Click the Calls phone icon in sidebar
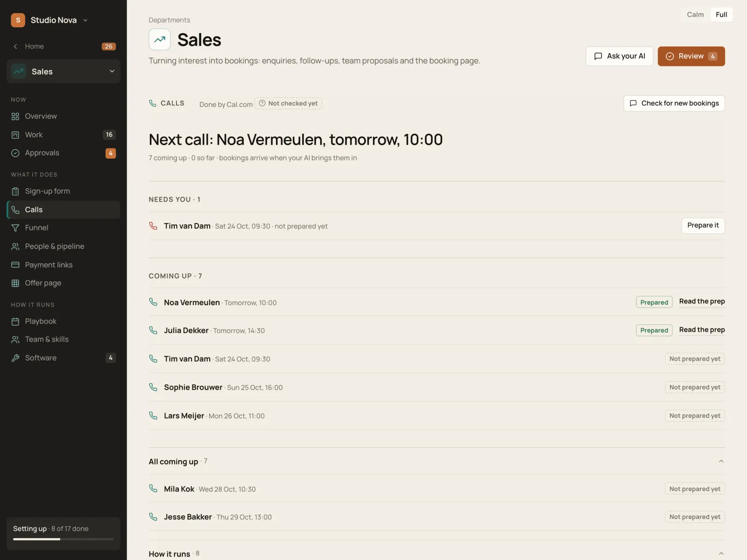 coord(15,210)
